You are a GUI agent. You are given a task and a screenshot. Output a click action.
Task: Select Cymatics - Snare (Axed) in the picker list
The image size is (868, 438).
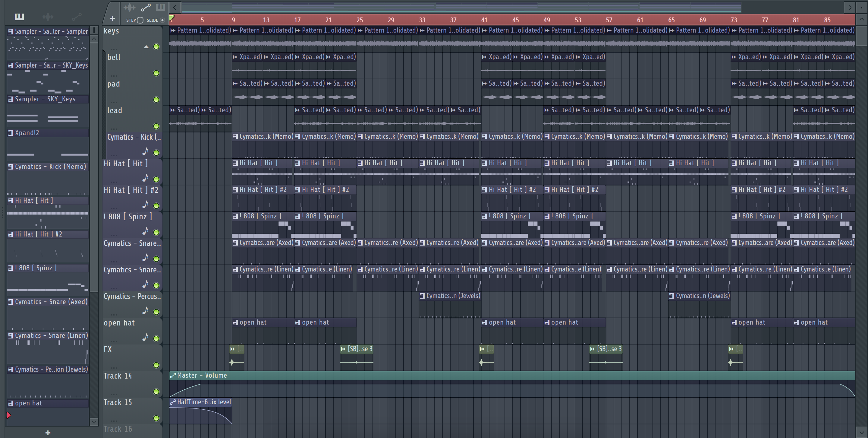(48, 302)
